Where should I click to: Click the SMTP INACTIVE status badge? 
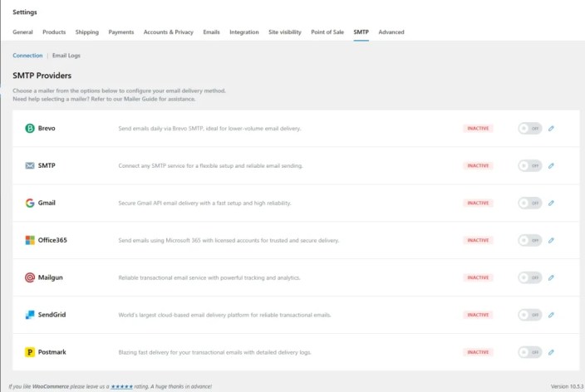478,165
